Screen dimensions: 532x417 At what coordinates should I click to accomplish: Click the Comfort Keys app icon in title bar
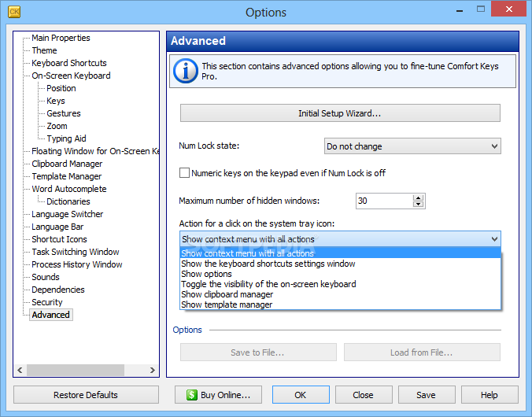coord(14,12)
